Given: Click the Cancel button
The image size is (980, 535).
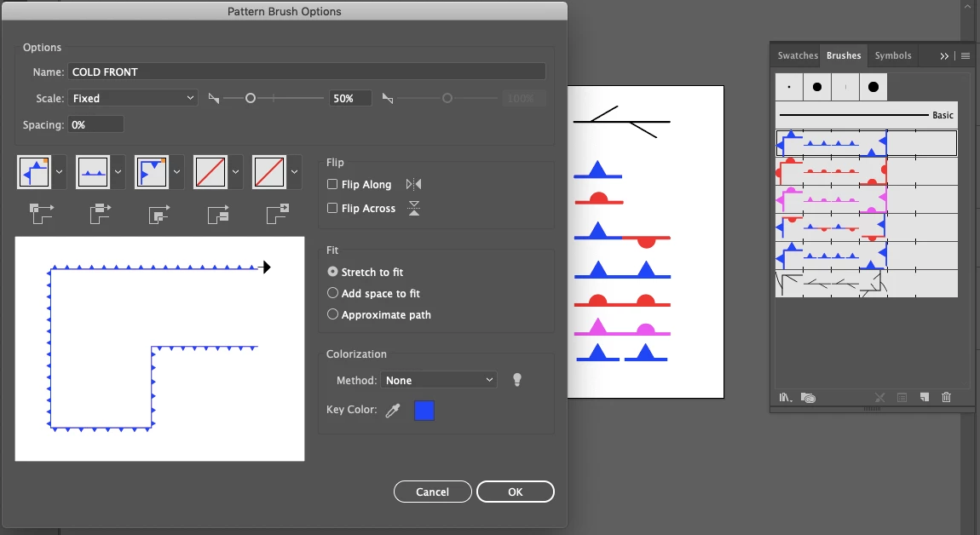Looking at the screenshot, I should (x=433, y=492).
